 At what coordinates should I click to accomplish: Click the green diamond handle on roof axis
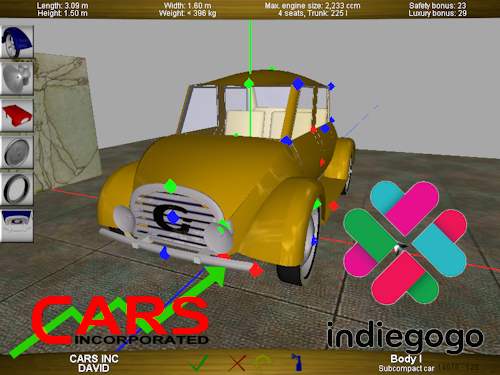coord(249,83)
